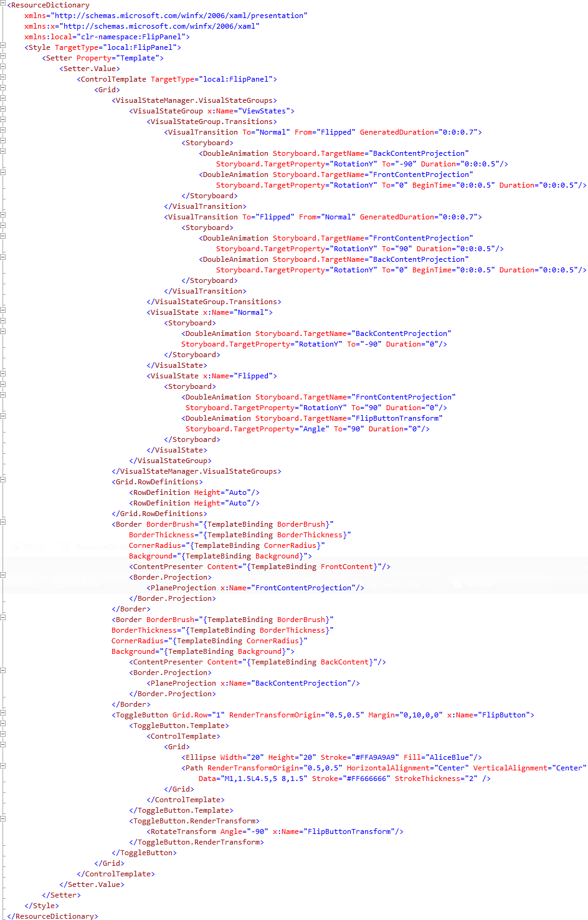Collapse the VisualStateManager.VisualStateGroups opening node

tap(3, 98)
